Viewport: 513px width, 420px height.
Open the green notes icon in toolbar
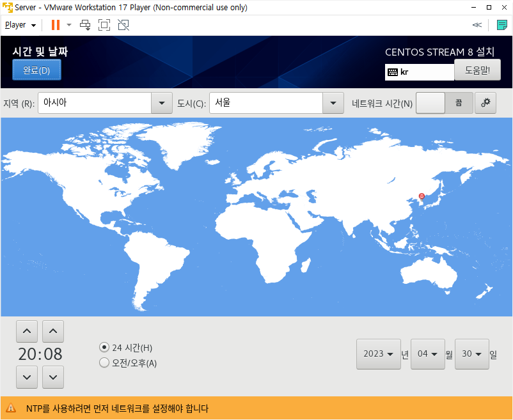click(x=501, y=25)
